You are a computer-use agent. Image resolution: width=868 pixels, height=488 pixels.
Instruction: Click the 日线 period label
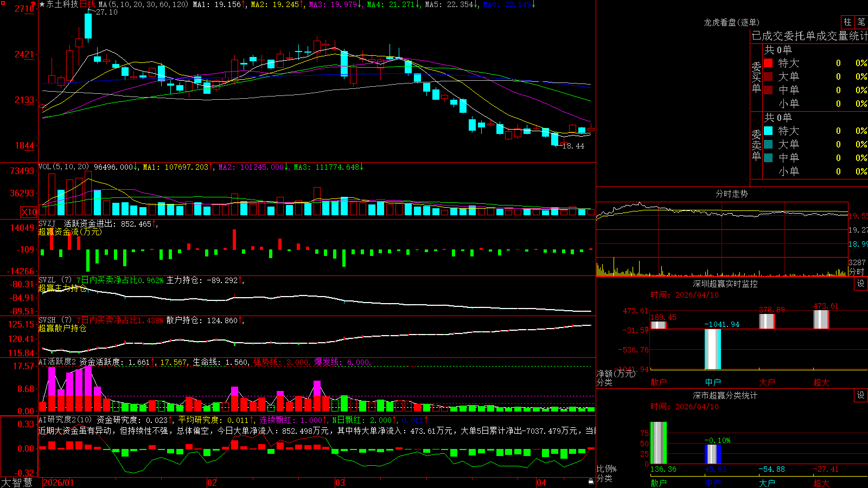point(87,4)
